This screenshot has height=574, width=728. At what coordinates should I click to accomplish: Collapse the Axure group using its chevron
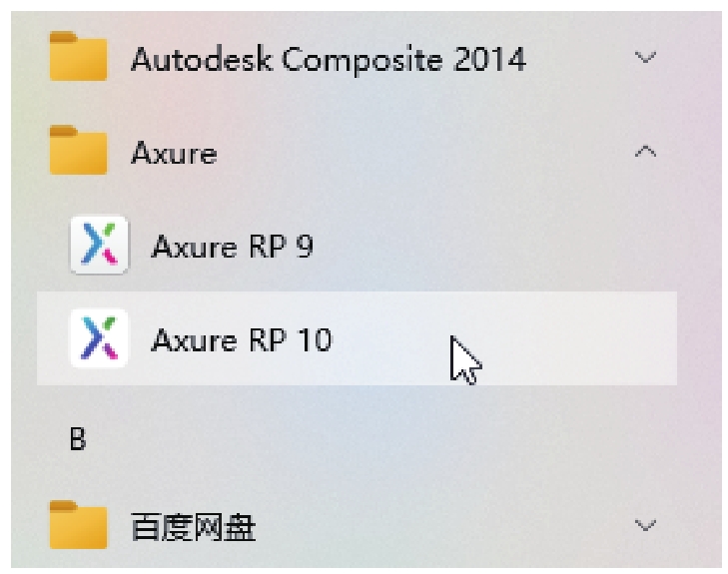pyautogui.click(x=646, y=152)
